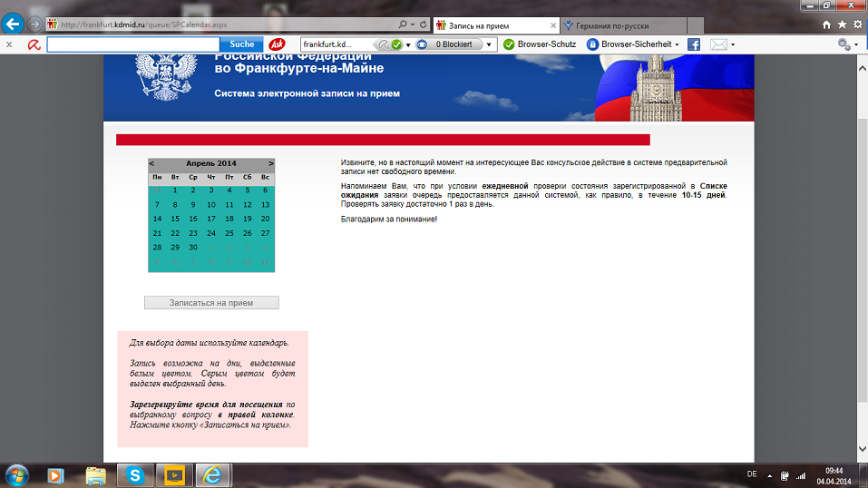This screenshot has width=868, height=488.
Task: Click the mail envelope toolbar icon
Action: [718, 44]
